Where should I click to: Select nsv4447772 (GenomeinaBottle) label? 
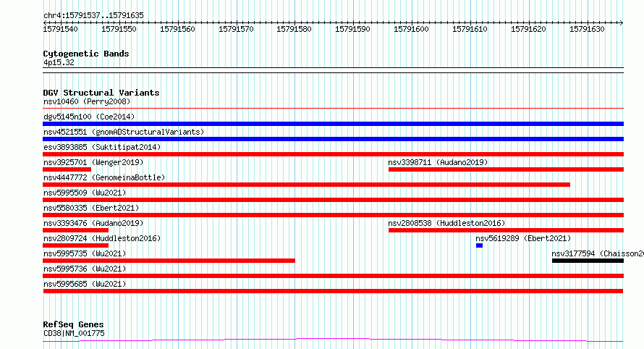(104, 177)
